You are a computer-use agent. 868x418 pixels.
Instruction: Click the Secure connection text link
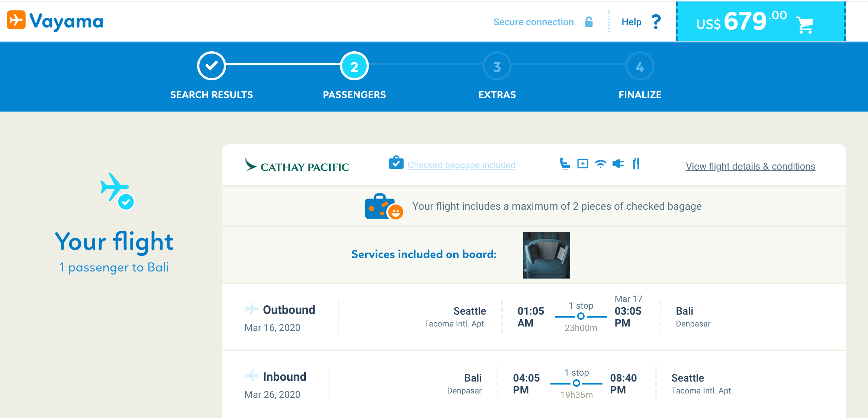[533, 22]
